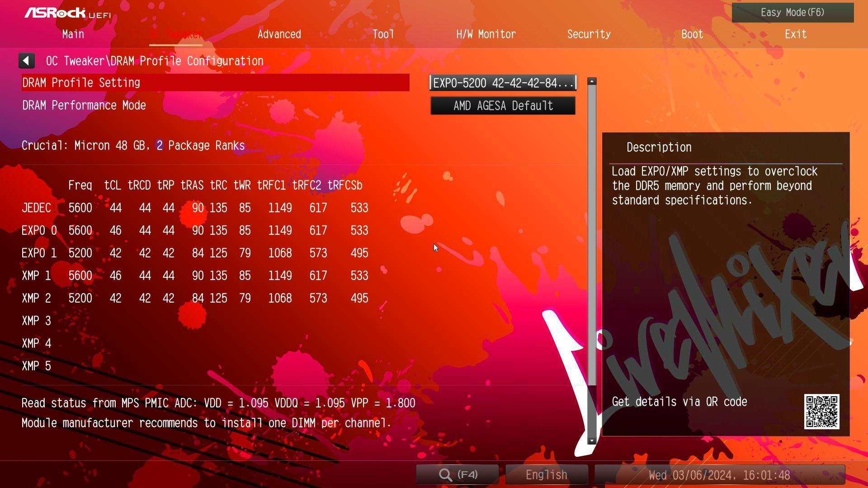Click the EXPO 1 frequency value 5200

tap(80, 253)
